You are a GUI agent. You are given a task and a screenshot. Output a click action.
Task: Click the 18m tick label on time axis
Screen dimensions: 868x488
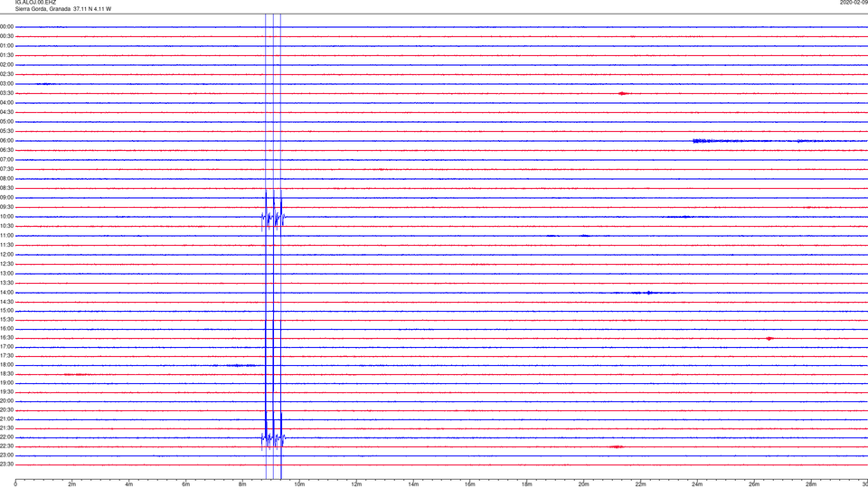[526, 484]
